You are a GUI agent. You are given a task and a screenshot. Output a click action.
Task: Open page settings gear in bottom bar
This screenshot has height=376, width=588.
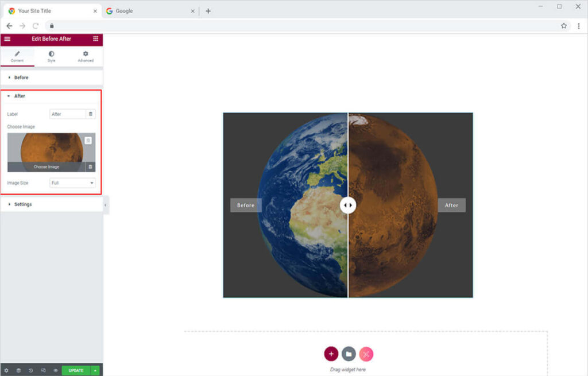(6, 370)
